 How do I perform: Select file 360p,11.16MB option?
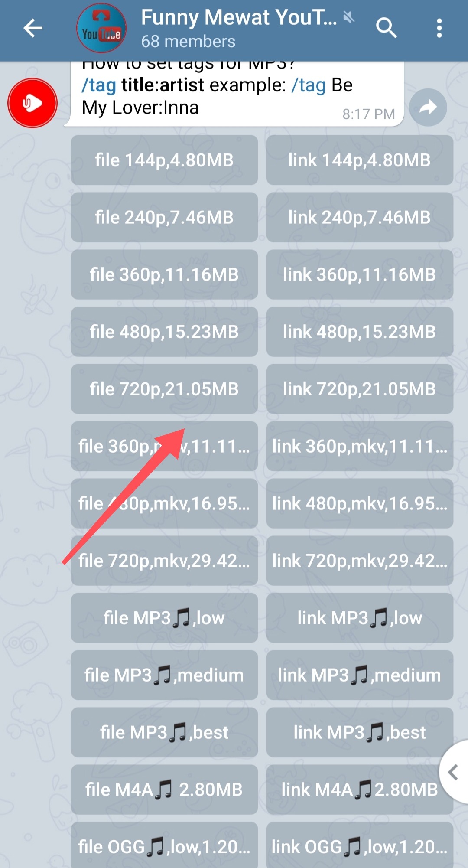click(164, 274)
